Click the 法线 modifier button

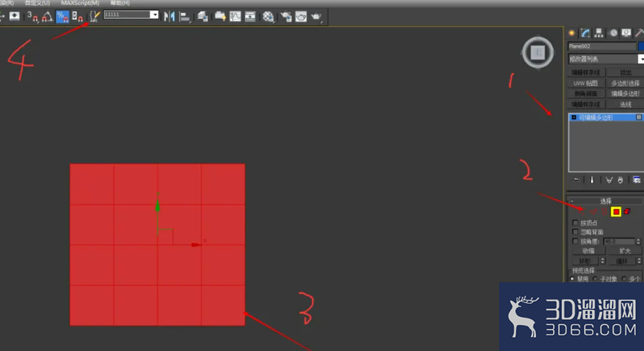coord(625,104)
